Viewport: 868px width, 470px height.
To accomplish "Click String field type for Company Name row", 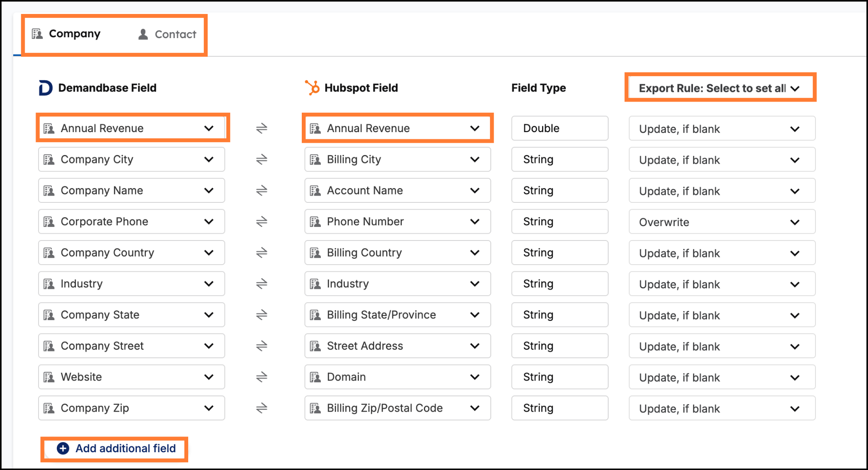I will point(559,191).
